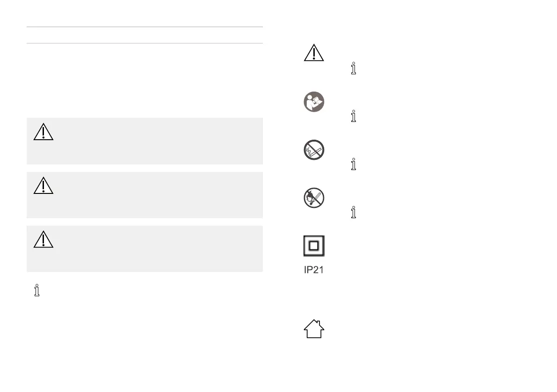Click the info icon beneath the no-flame symbol
Screen dimensions: 557x392
click(x=354, y=212)
